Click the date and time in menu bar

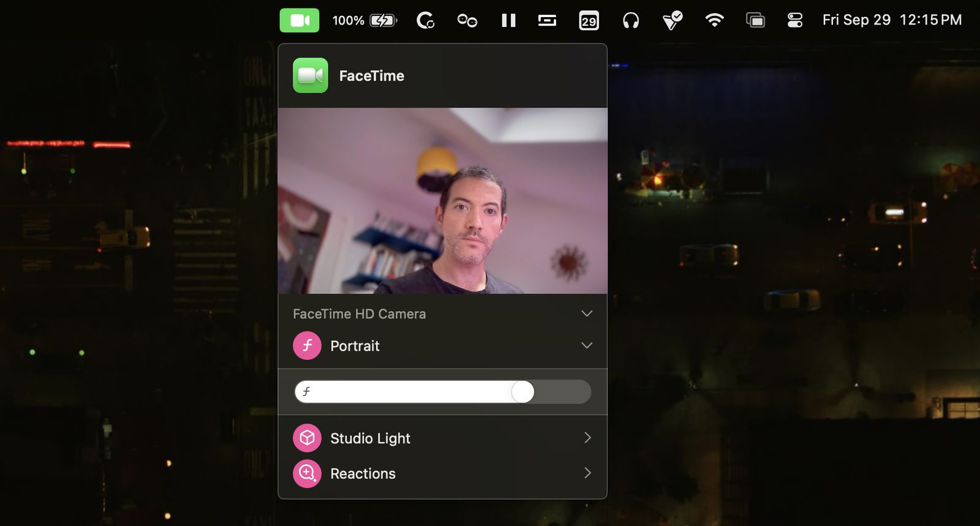coord(892,20)
